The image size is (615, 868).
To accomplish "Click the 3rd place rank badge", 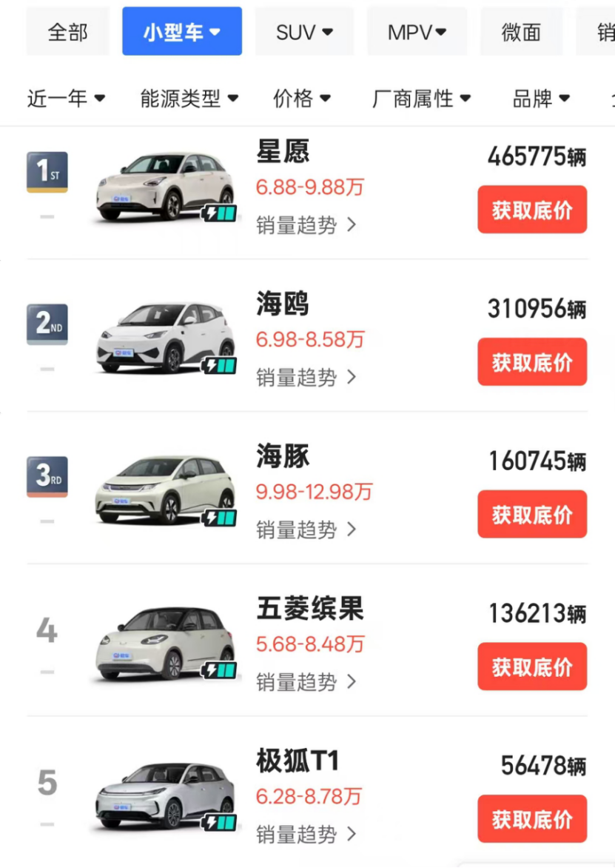I will point(47,476).
